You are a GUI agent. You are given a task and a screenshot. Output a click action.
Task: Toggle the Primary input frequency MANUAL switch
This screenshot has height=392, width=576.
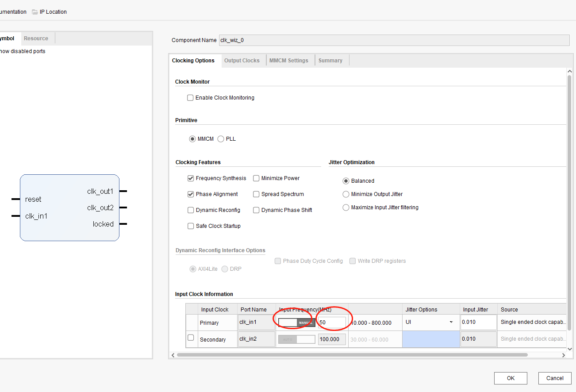[296, 323]
